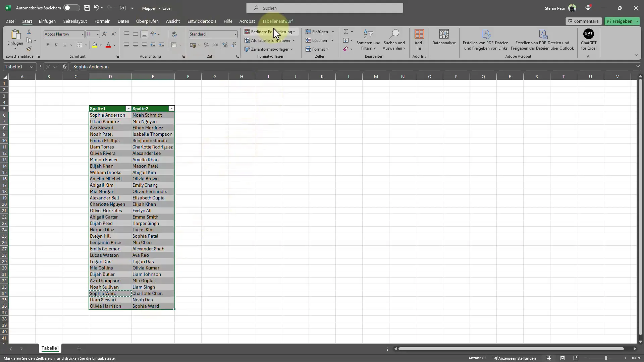This screenshot has width=644, height=362.
Task: Expand Zellenformatvorlagen menu
Action: click(269, 49)
